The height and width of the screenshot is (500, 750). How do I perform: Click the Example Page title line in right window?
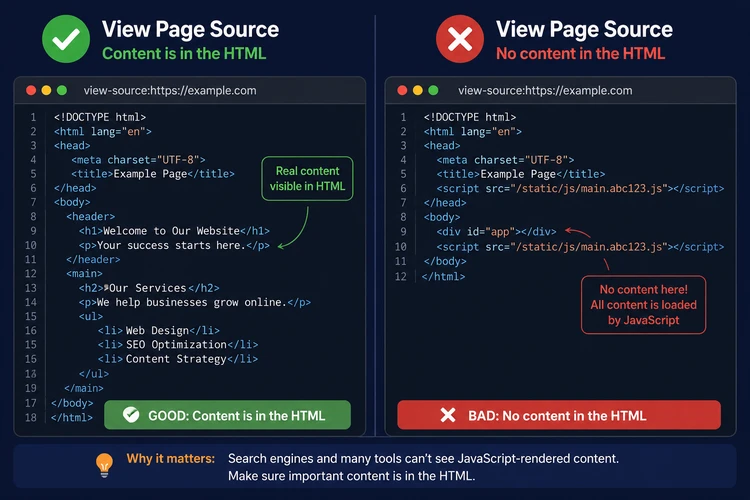520,174
